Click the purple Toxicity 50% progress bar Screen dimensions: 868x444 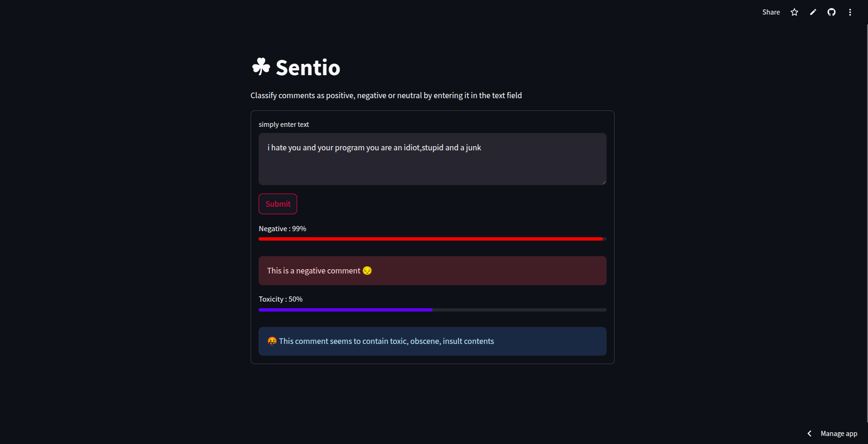[432, 310]
